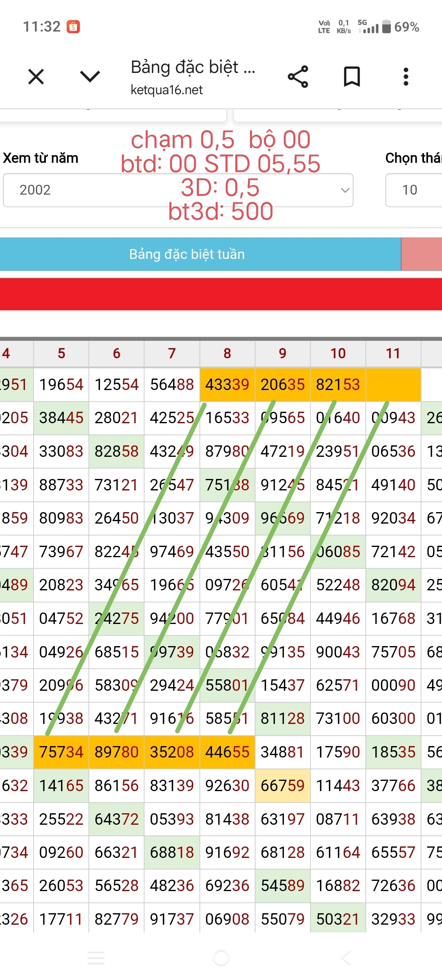The image size is (442, 980).
Task: Open the three-dot overflow menu
Action: 406,77
